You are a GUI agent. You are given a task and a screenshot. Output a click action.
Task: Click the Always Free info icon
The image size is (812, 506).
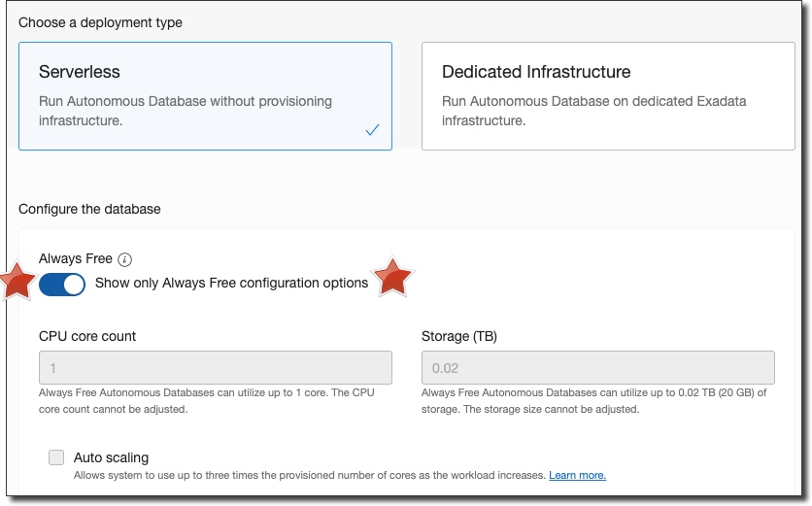tap(124, 259)
